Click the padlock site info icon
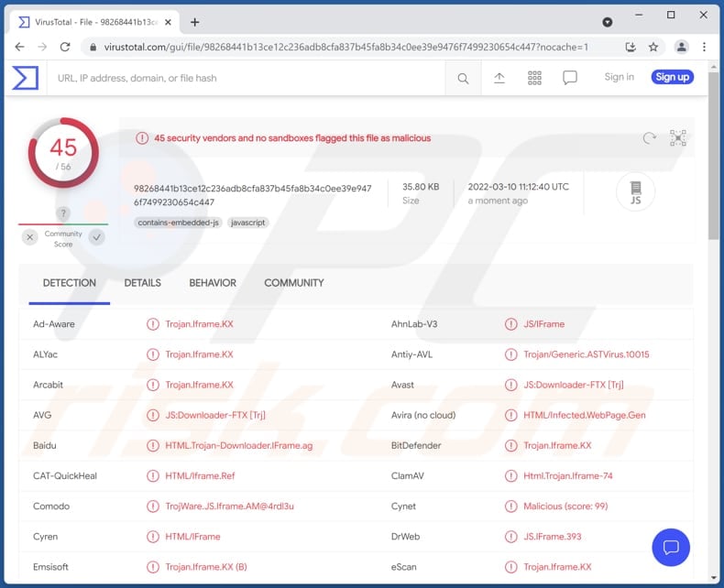This screenshot has height=588, width=724. (x=93, y=47)
